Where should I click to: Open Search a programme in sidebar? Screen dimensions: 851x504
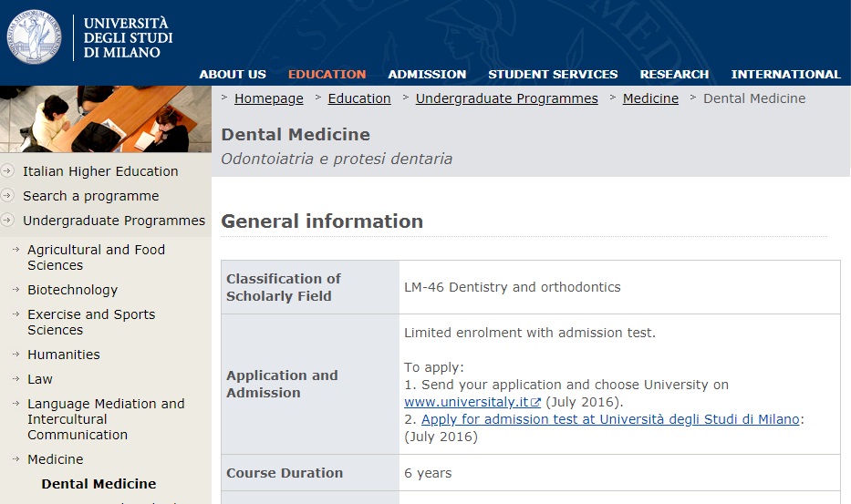91,196
